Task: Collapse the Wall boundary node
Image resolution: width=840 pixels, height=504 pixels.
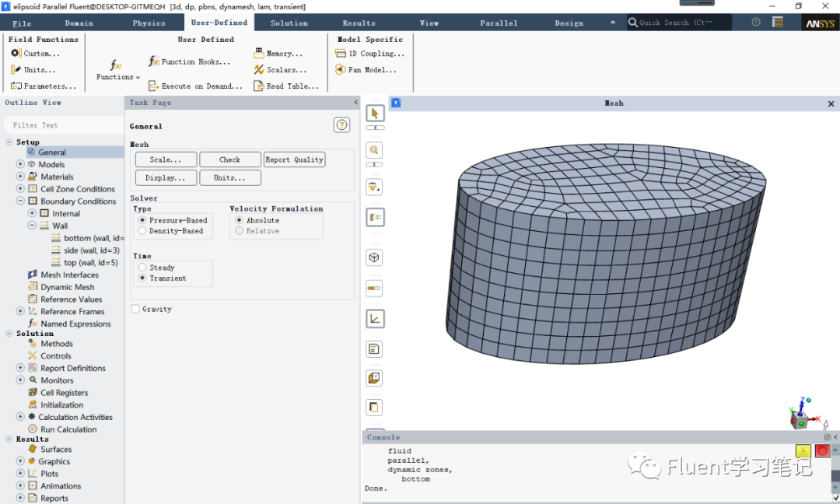Action: coord(32,226)
